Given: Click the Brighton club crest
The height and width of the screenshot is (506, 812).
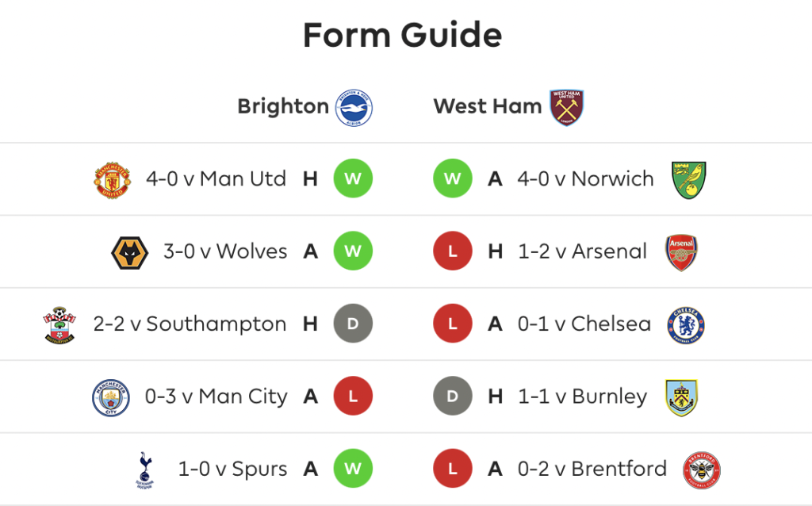Looking at the screenshot, I should point(354,107).
